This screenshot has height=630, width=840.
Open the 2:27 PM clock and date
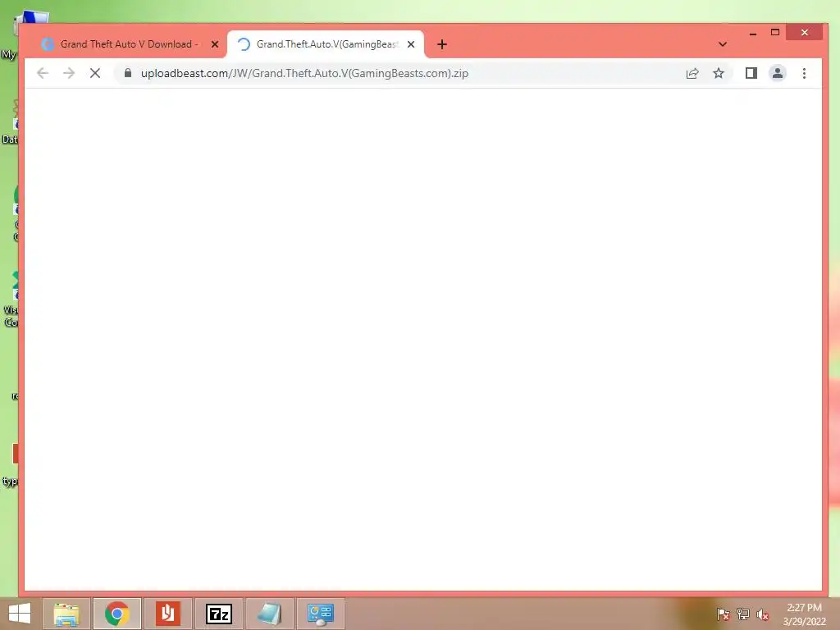click(804, 614)
